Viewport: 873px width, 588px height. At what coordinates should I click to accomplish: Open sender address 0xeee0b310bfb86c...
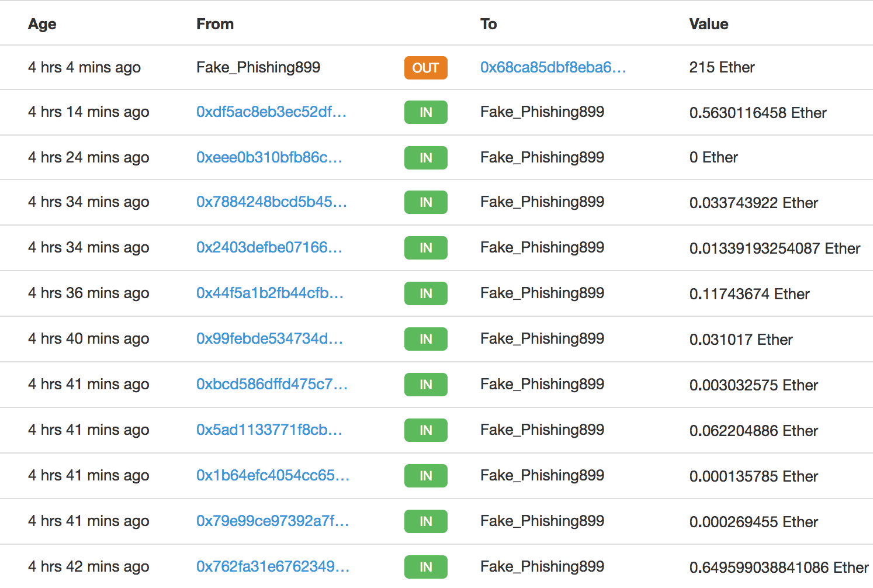tap(269, 157)
